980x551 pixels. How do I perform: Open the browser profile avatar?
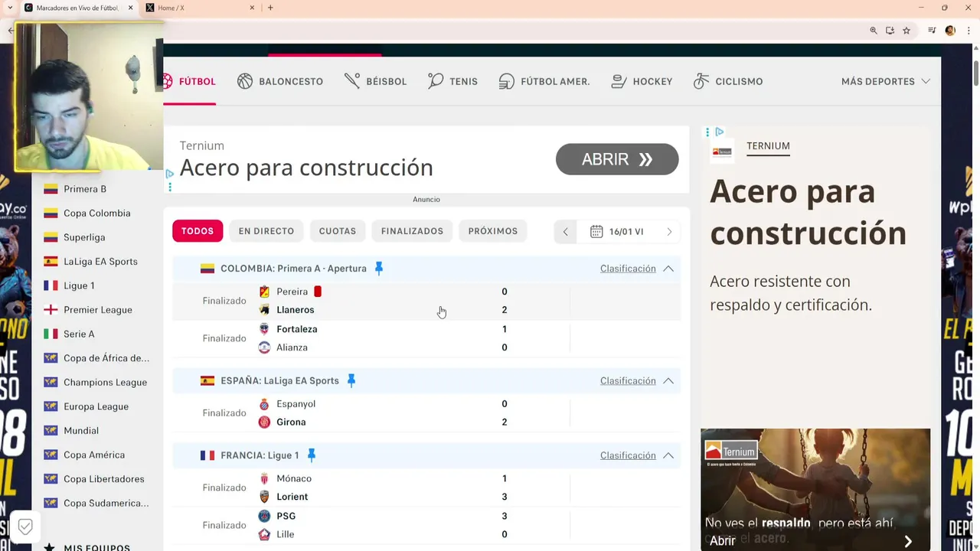(950, 31)
